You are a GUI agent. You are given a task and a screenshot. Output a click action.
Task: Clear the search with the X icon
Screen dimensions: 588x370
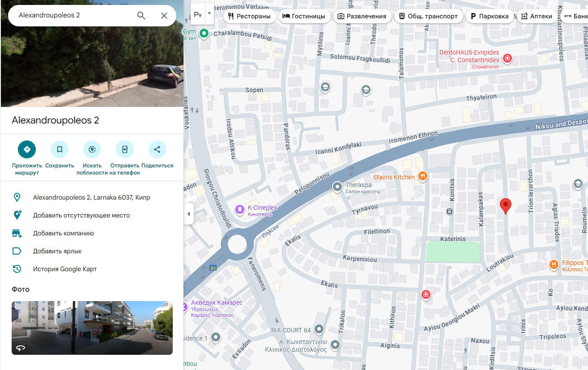pos(164,16)
